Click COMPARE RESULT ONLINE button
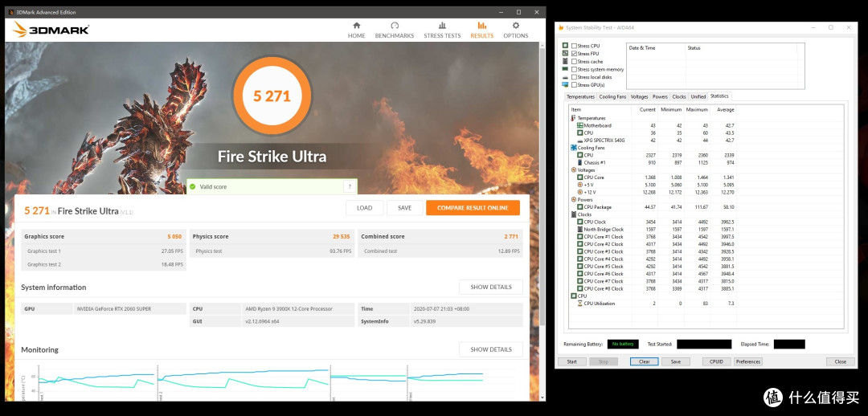Image resolution: width=868 pixels, height=416 pixels. [x=473, y=208]
